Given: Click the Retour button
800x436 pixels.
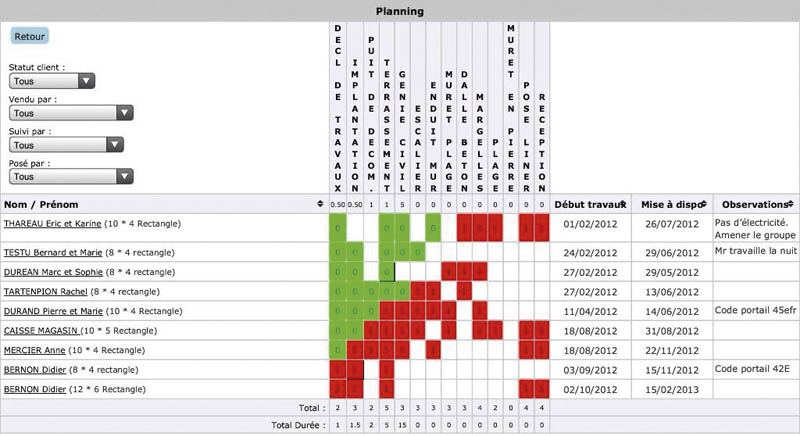Looking at the screenshot, I should click(x=29, y=36).
